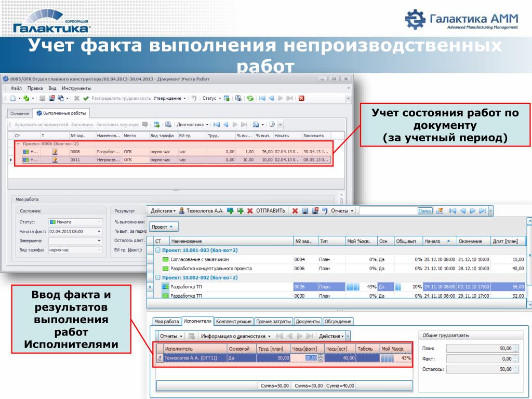Click the new document icon in the main toolbar
532x399 pixels.
[x=13, y=98]
